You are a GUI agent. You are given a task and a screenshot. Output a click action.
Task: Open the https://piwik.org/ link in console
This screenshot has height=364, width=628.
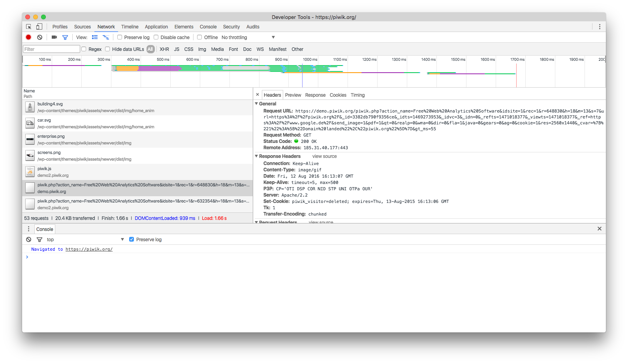[x=89, y=249]
